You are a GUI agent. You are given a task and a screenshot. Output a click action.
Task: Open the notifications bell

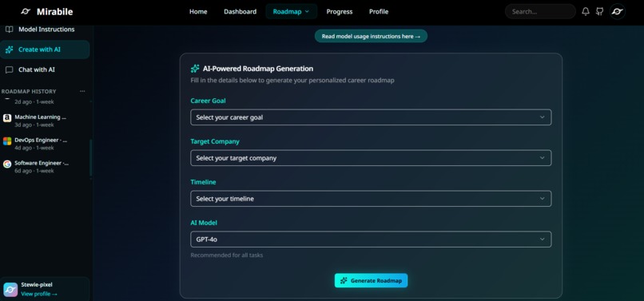point(586,11)
